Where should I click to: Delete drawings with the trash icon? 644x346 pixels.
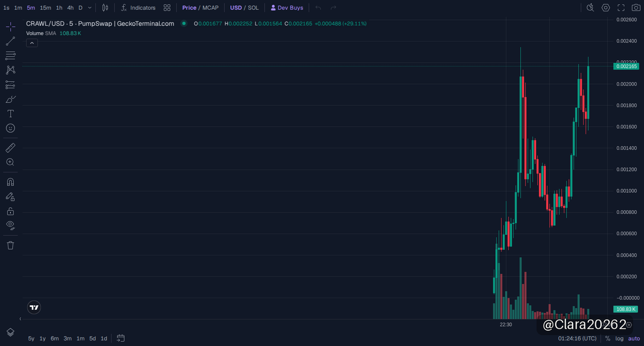[10, 245]
